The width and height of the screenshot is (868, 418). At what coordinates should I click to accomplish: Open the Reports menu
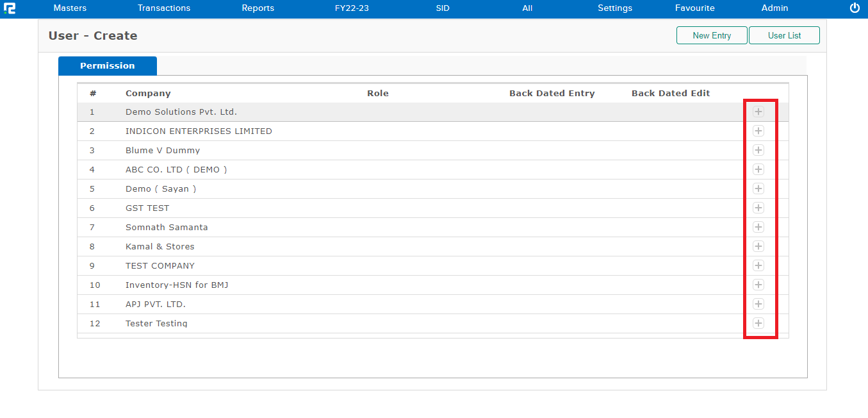[258, 8]
